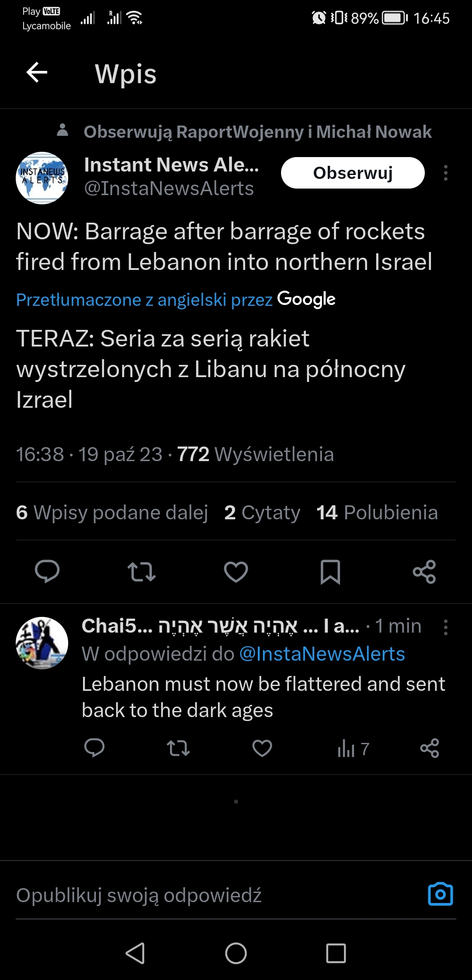Like the Chai5 reply

pos(262,748)
